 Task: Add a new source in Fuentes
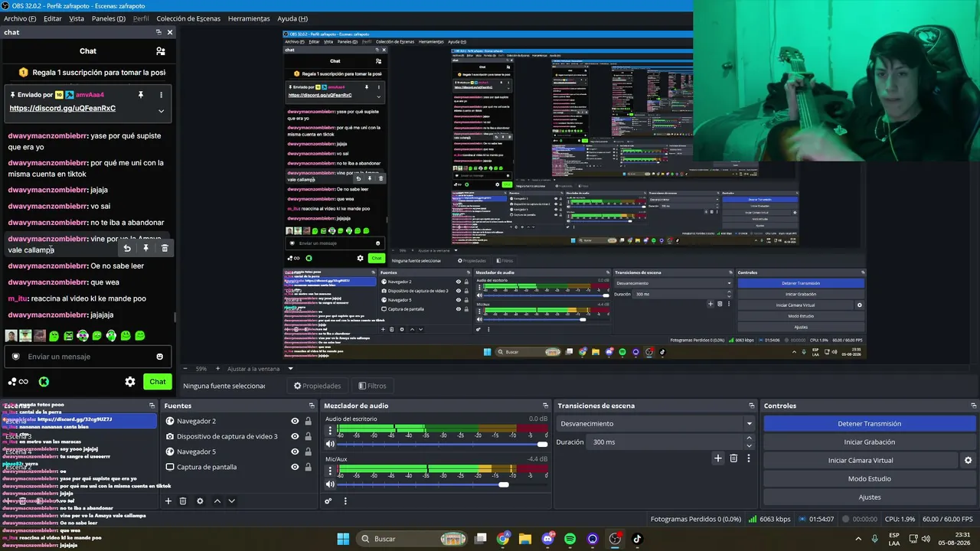coord(168,501)
